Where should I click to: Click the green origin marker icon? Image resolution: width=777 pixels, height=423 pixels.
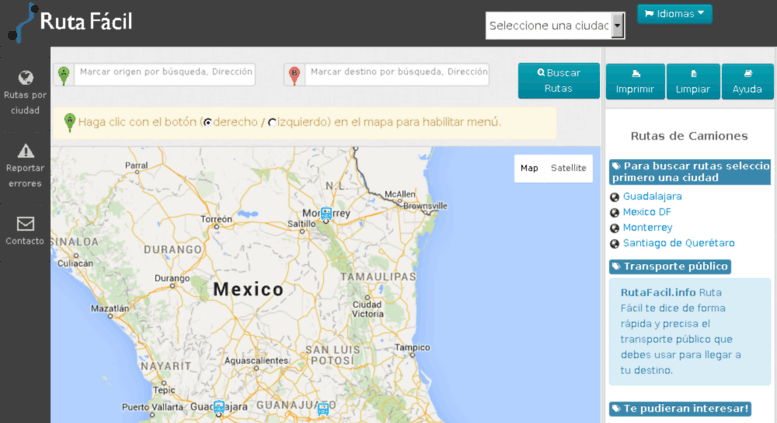coord(63,75)
